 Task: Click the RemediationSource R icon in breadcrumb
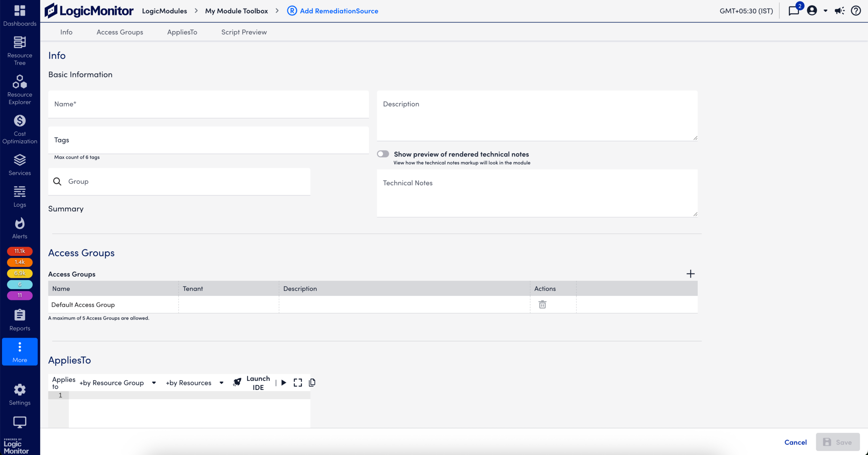(x=292, y=11)
